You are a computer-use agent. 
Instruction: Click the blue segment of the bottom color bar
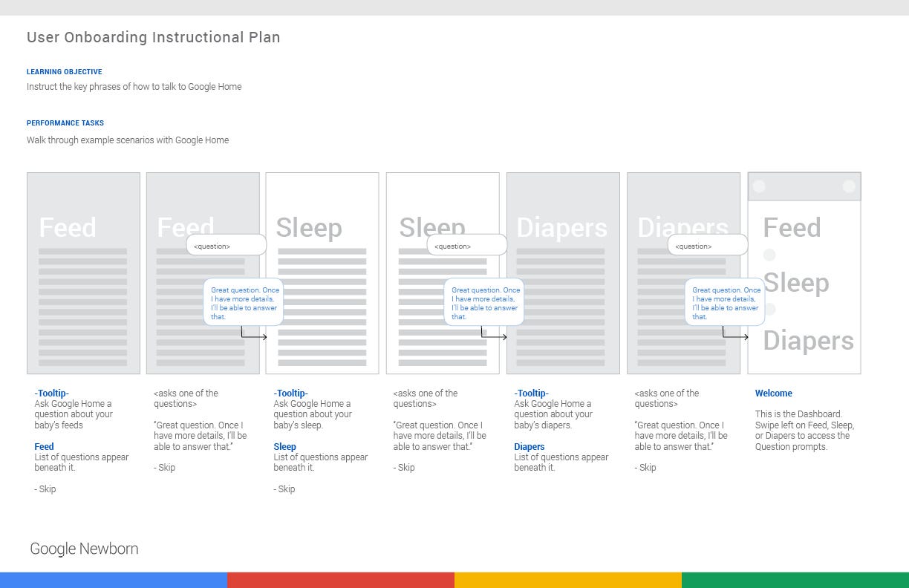click(114, 580)
